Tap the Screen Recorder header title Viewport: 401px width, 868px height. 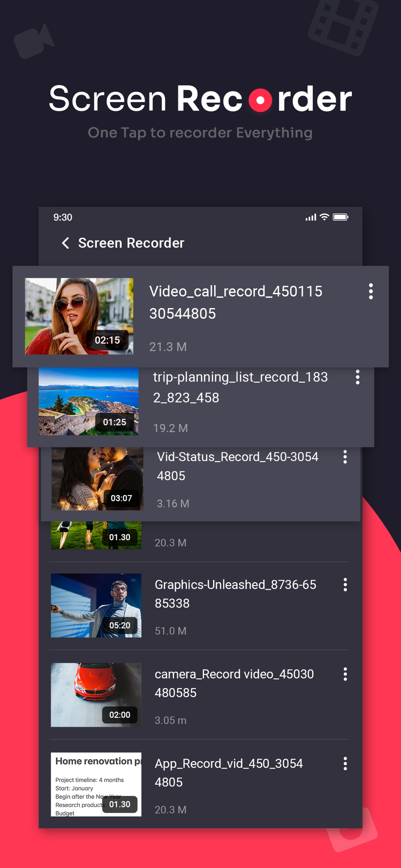131,243
